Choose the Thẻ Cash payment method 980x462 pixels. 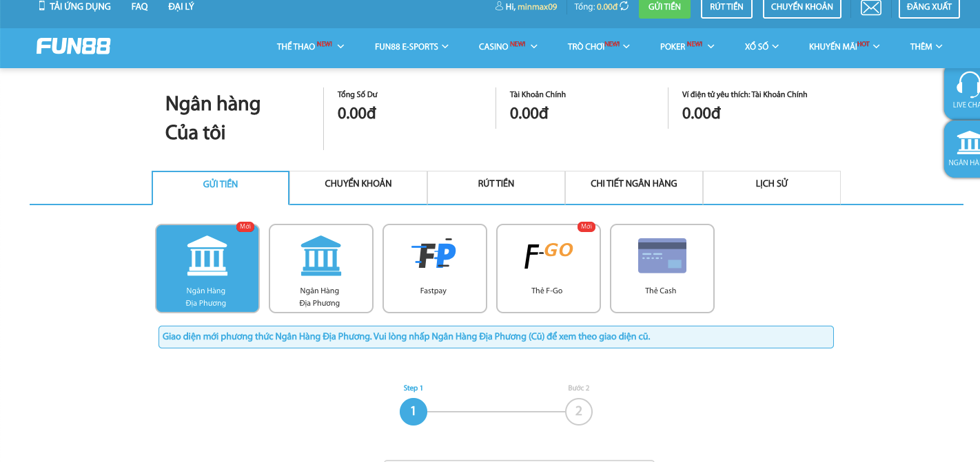click(662, 269)
